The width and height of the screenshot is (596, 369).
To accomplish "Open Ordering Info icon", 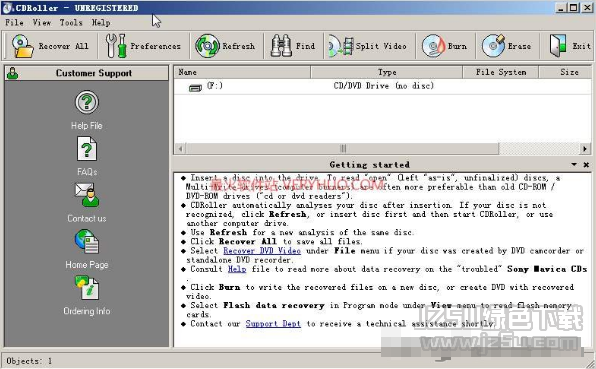I will pos(87,288).
